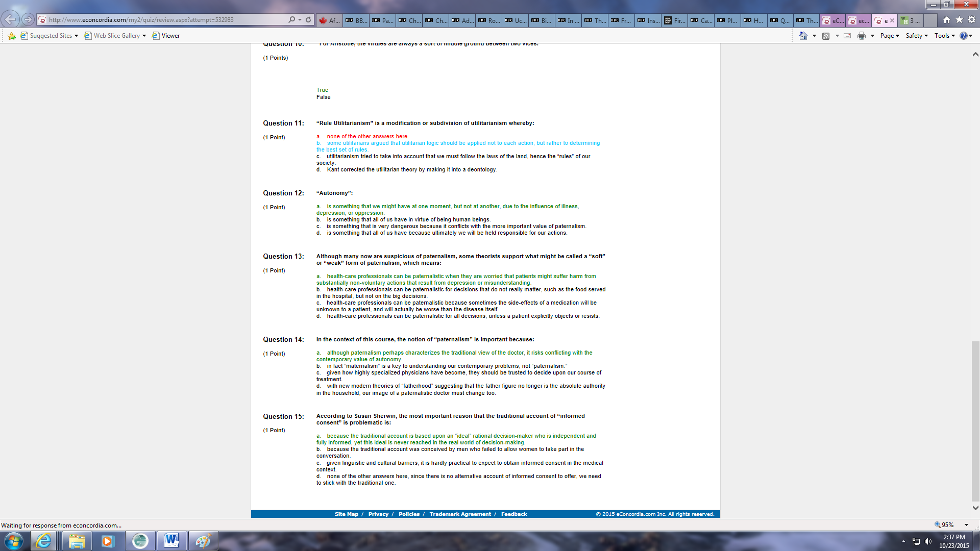This screenshot has width=980, height=551.
Task: Switch to the green WH '3 ...' tab
Action: click(911, 20)
